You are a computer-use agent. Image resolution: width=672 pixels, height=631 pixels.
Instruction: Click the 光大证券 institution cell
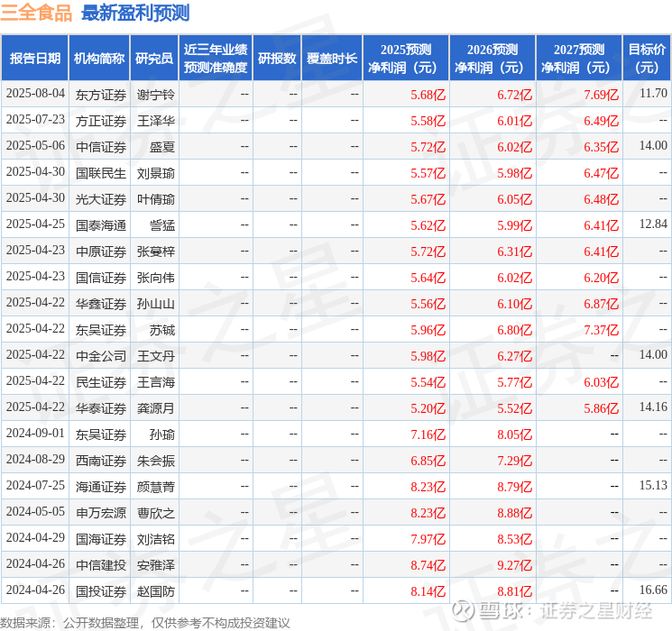101,199
